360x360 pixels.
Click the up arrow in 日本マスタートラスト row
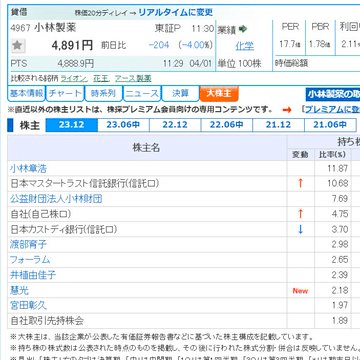pos(300,183)
